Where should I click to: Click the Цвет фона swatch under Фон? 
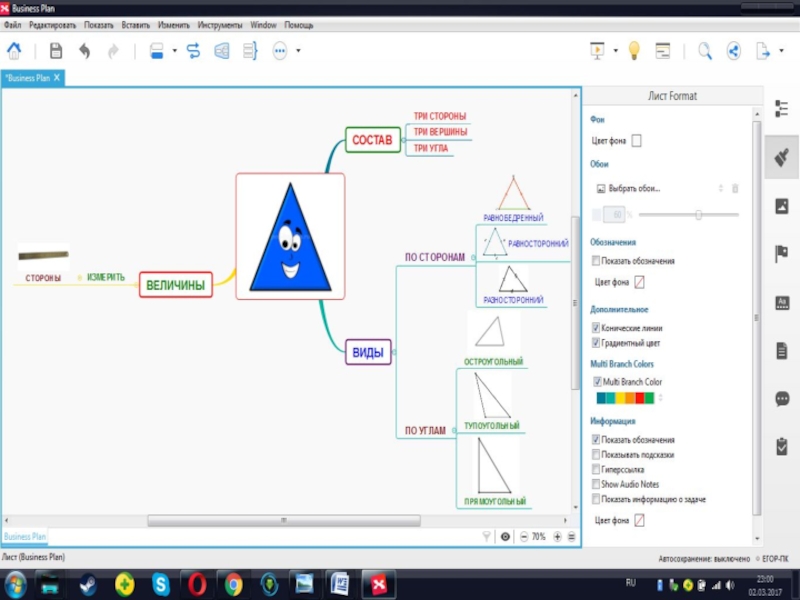coord(636,141)
